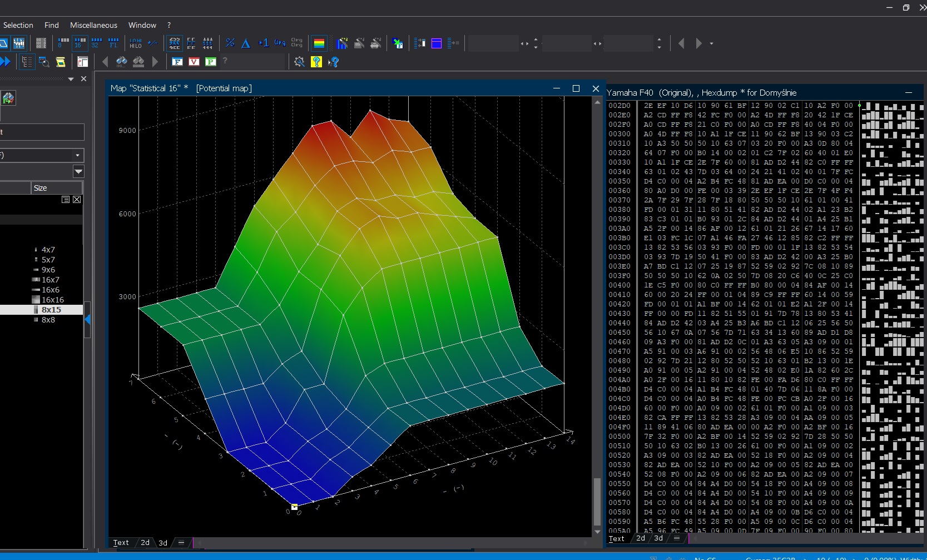Toggle HI/LO byte order button
Screen dimensions: 927x560
pyautogui.click(x=136, y=43)
